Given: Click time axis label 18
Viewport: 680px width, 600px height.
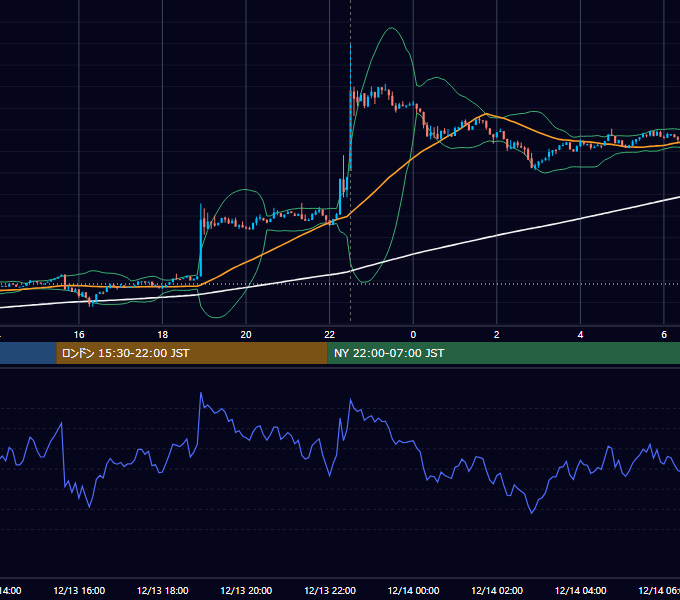Looking at the screenshot, I should 163,335.
